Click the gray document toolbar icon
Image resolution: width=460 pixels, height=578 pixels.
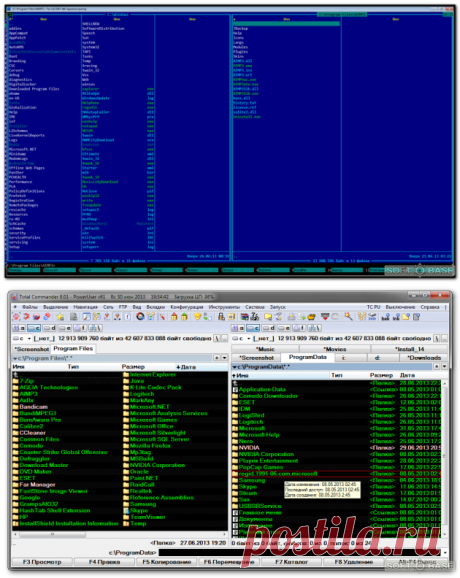point(74,316)
